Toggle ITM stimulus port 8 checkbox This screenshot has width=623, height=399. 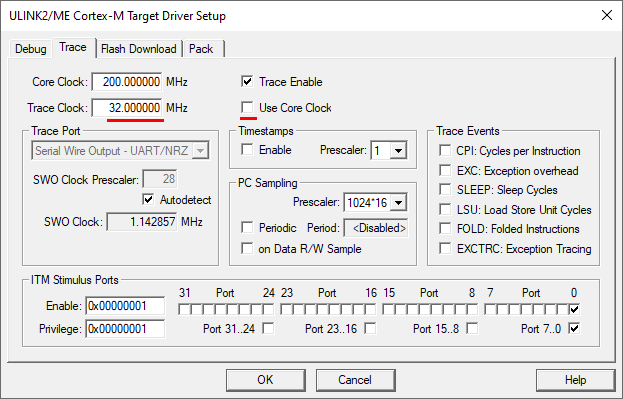[472, 309]
